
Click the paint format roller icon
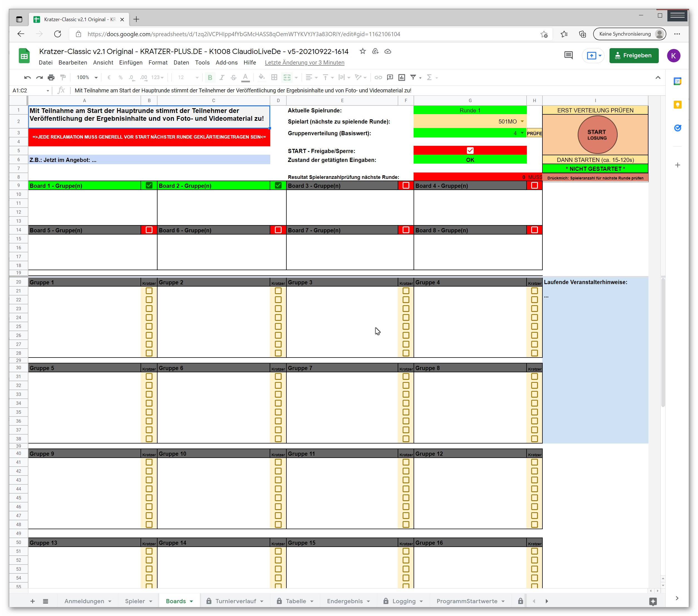tap(63, 78)
